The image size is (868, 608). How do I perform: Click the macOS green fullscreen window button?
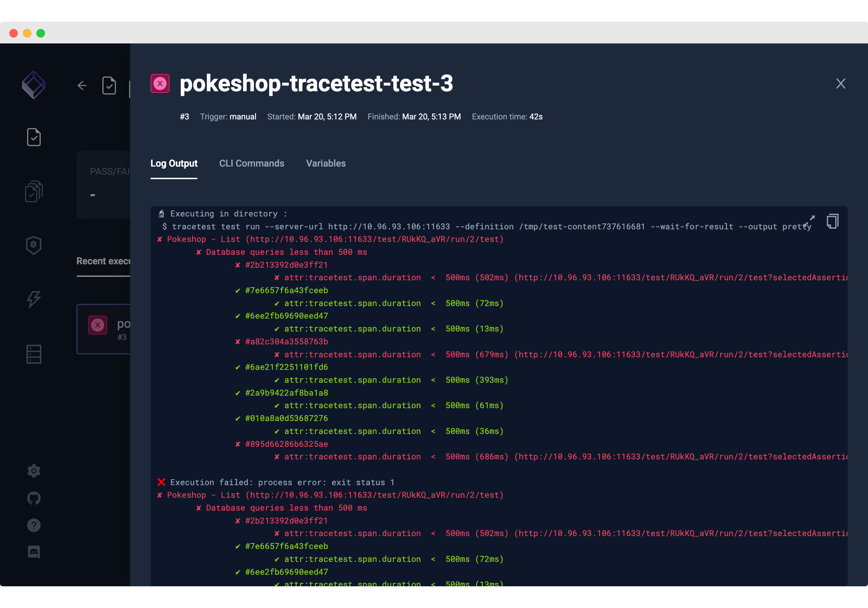pyautogui.click(x=41, y=33)
